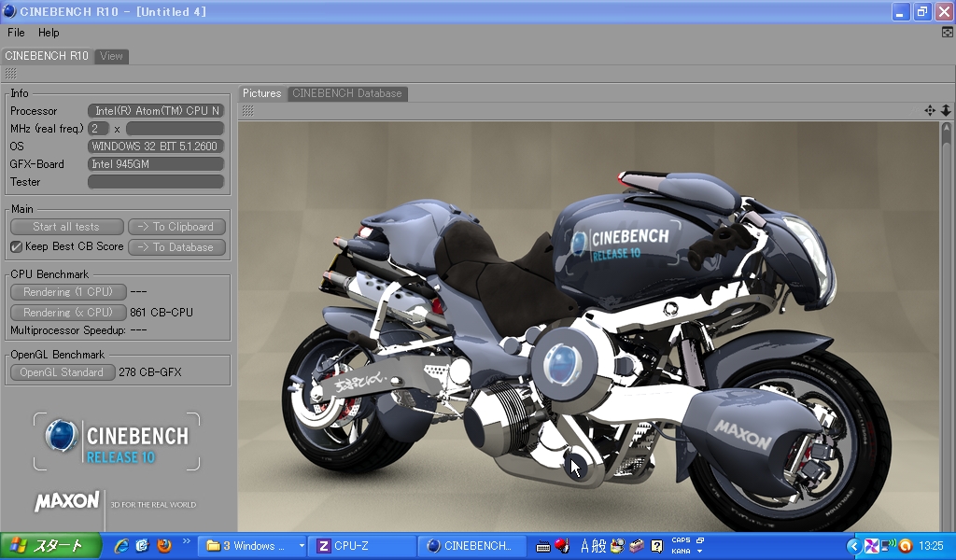
Task: Click the MHz multiplier count field
Action: click(98, 129)
